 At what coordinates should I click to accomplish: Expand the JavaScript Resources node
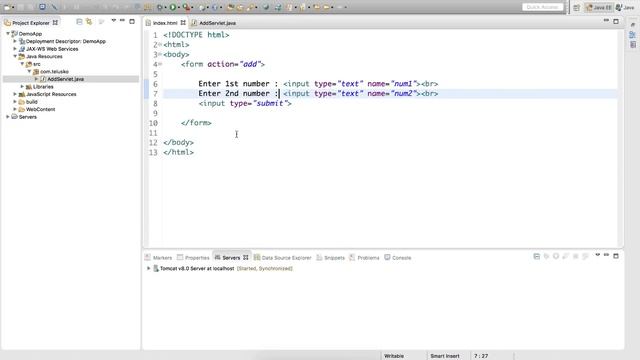click(15, 94)
